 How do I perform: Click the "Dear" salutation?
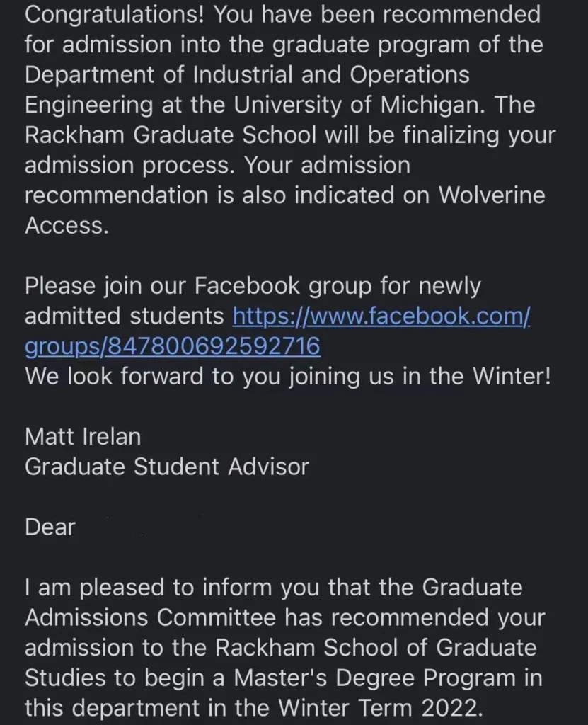pyautogui.click(x=50, y=527)
